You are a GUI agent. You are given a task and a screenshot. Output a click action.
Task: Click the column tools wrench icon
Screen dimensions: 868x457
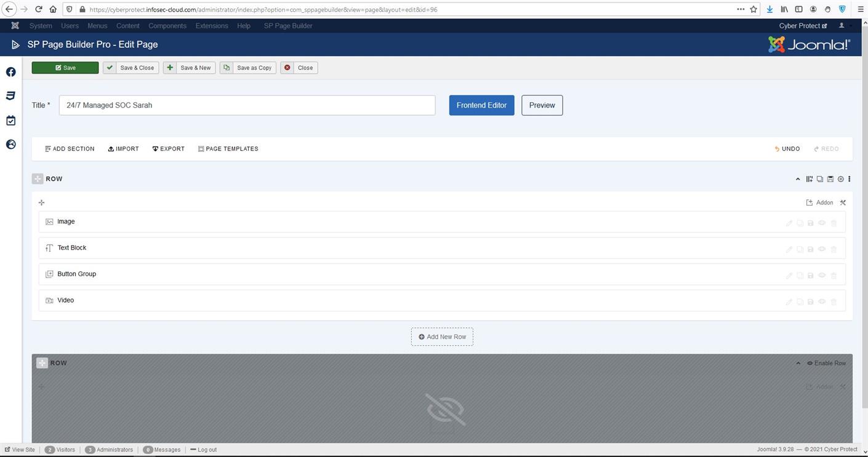coord(843,202)
